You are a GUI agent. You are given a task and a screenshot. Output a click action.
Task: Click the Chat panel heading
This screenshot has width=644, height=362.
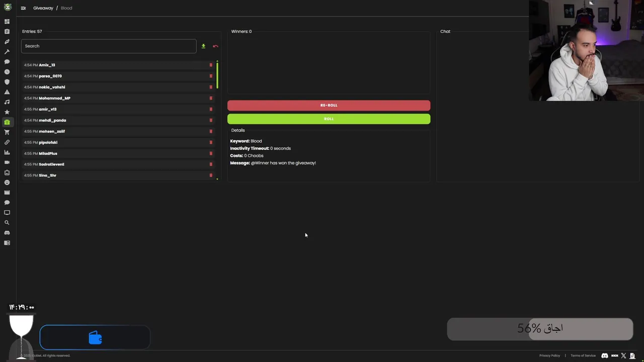445,31
